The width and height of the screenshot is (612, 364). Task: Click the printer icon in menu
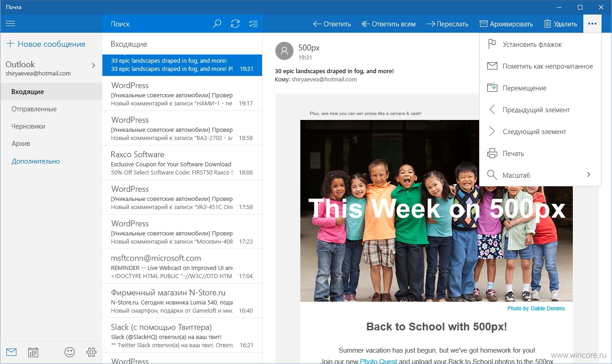492,154
